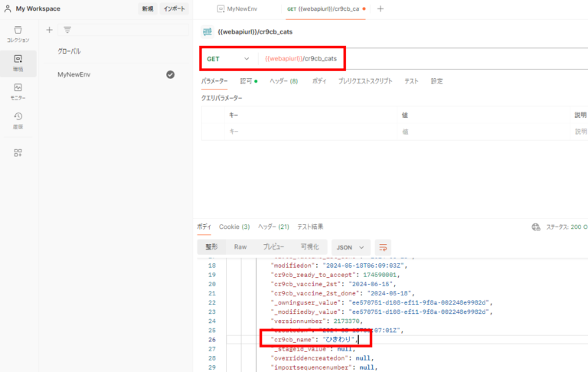Click the filter icon in the environments panel
Image resolution: width=588 pixels, height=372 pixels.
coord(67,30)
